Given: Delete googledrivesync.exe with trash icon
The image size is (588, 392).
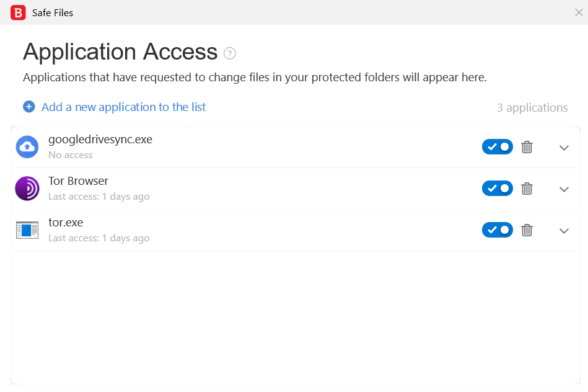Looking at the screenshot, I should click(527, 147).
